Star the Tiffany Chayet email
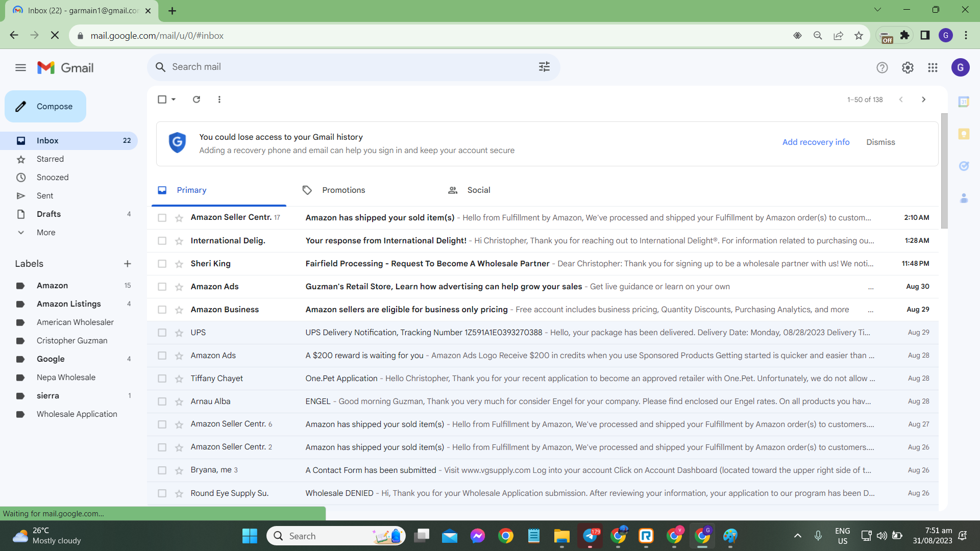This screenshot has height=551, width=980. pos(179,379)
